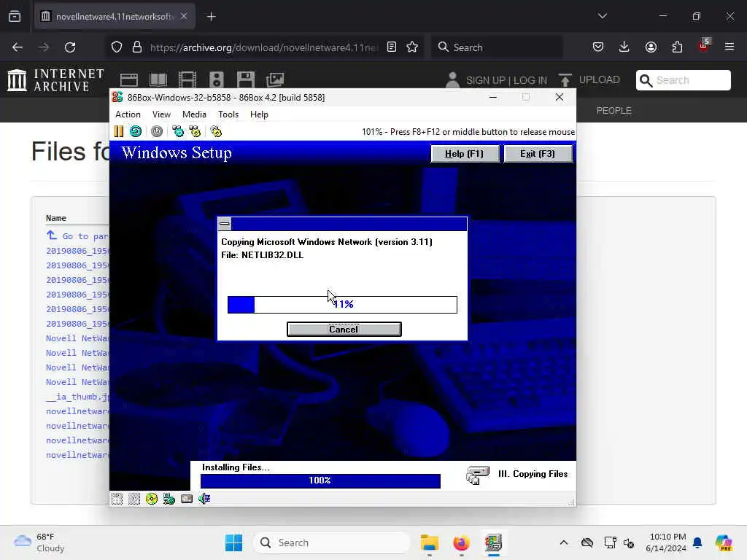Click the Firefox address bar URL
This screenshot has height=560, width=747.
[x=264, y=47]
